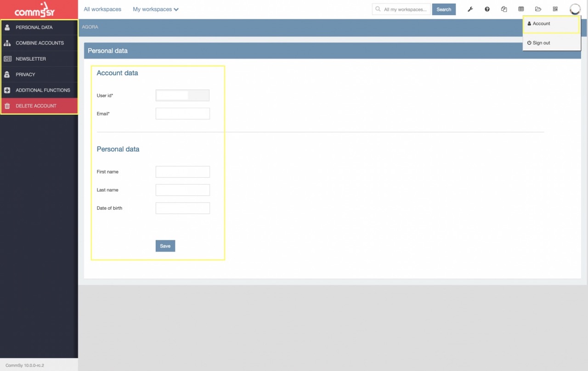The width and height of the screenshot is (588, 371).
Task: Go to the Newsletter section
Action: pos(31,59)
